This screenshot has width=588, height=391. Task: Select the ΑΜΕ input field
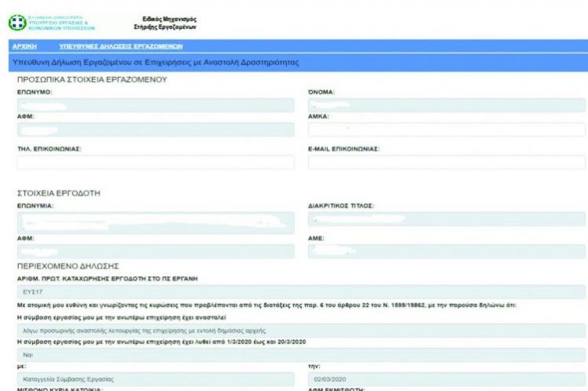point(447,251)
